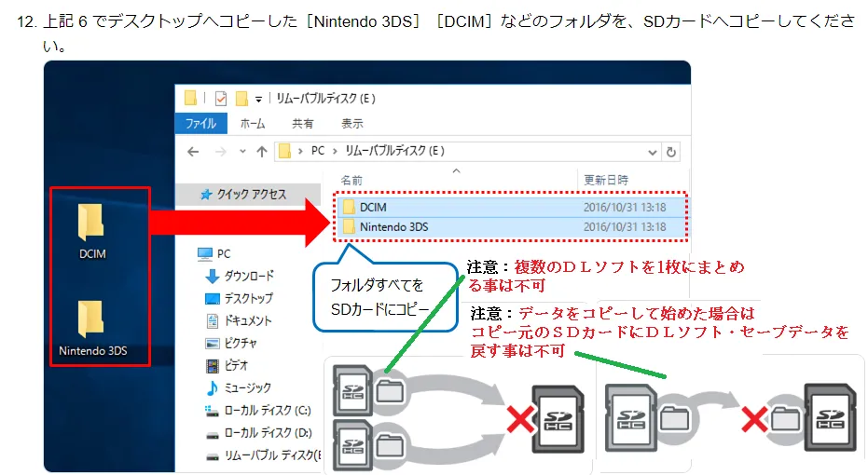The width and height of the screenshot is (868, 475).
Task: Switch to the ホーム ribbon tab
Action: [253, 123]
